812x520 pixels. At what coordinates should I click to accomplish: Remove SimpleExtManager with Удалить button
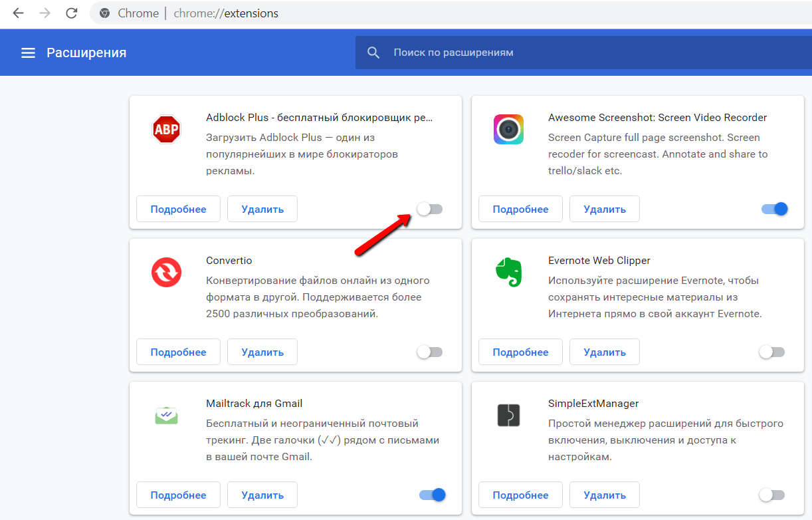(x=605, y=495)
